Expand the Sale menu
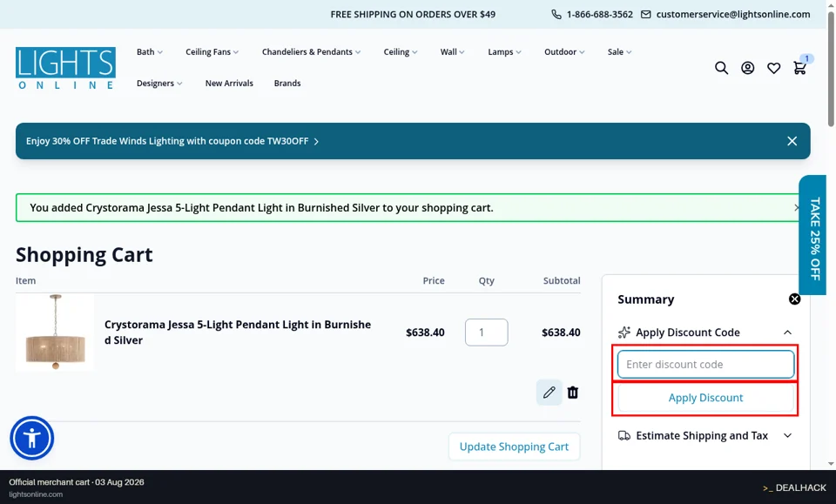 coord(619,51)
